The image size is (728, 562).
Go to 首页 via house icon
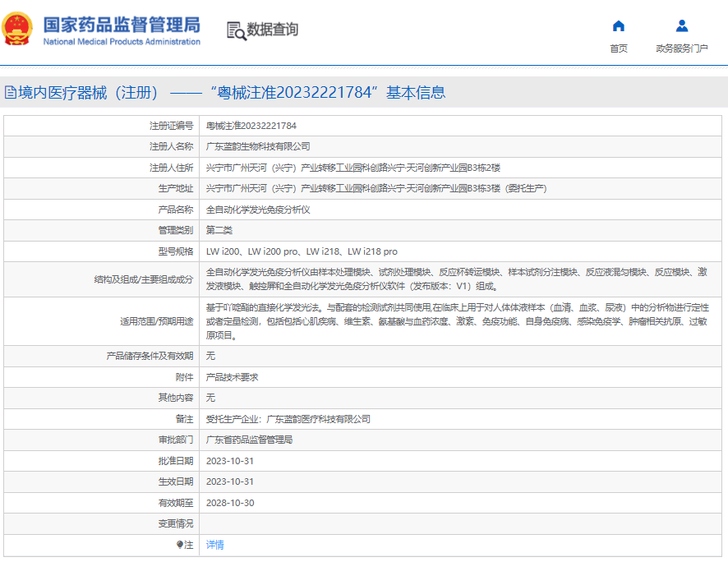coord(619,26)
